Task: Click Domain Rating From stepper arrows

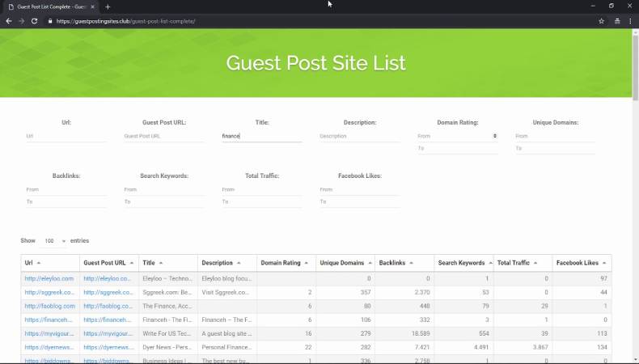Action: (x=494, y=136)
